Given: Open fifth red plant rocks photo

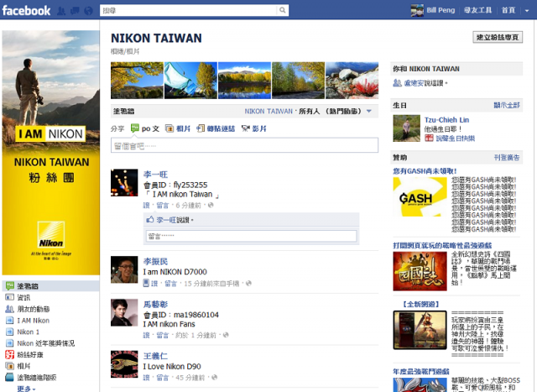Looking at the screenshot, I should (x=352, y=81).
